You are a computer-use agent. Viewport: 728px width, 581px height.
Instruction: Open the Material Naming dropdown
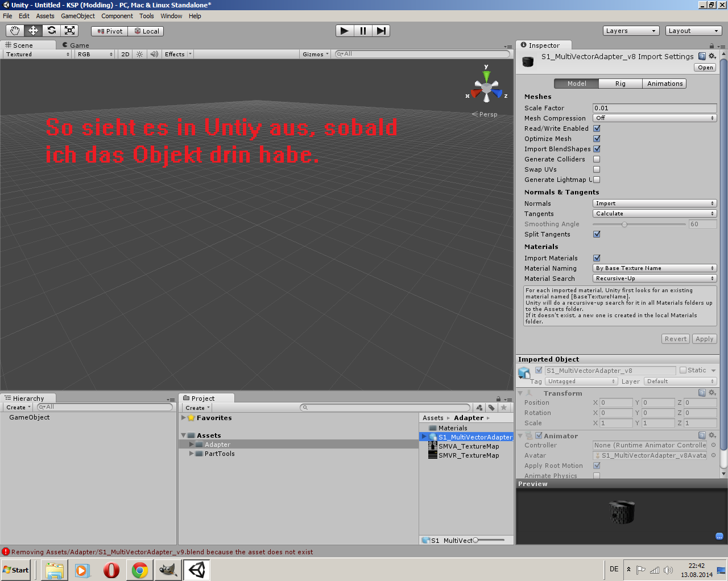coord(654,268)
